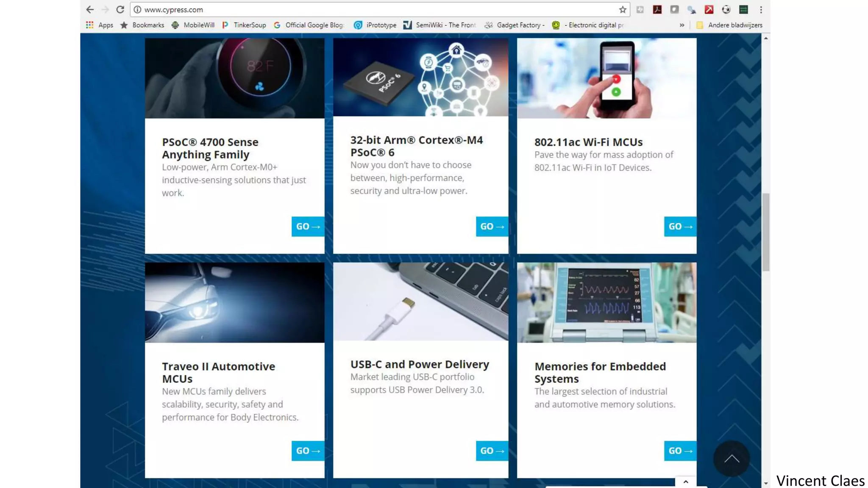This screenshot has width=868, height=488.
Task: Click the red pickaxe extension icon
Action: click(709, 9)
